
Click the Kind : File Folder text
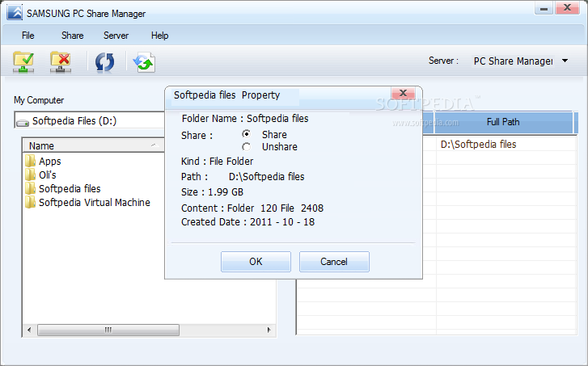[x=217, y=161]
